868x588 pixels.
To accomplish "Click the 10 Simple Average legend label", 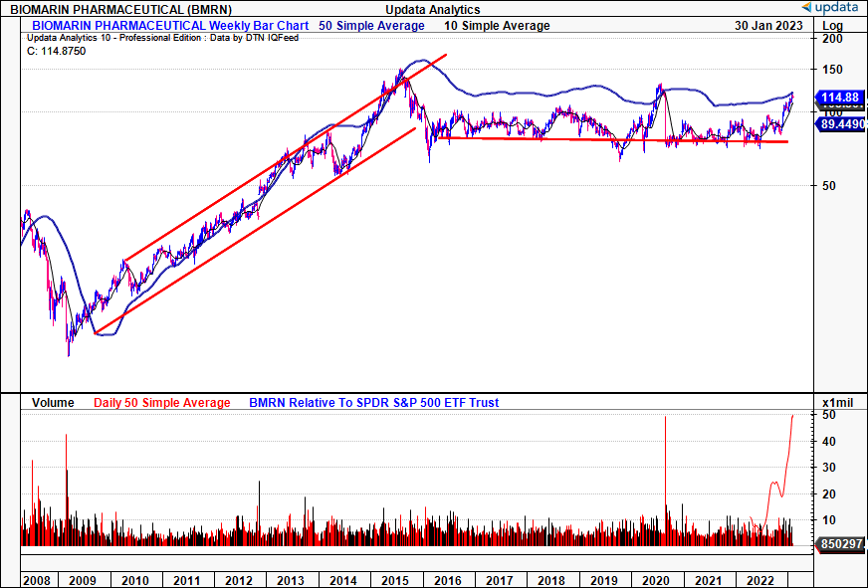I will pyautogui.click(x=497, y=26).
